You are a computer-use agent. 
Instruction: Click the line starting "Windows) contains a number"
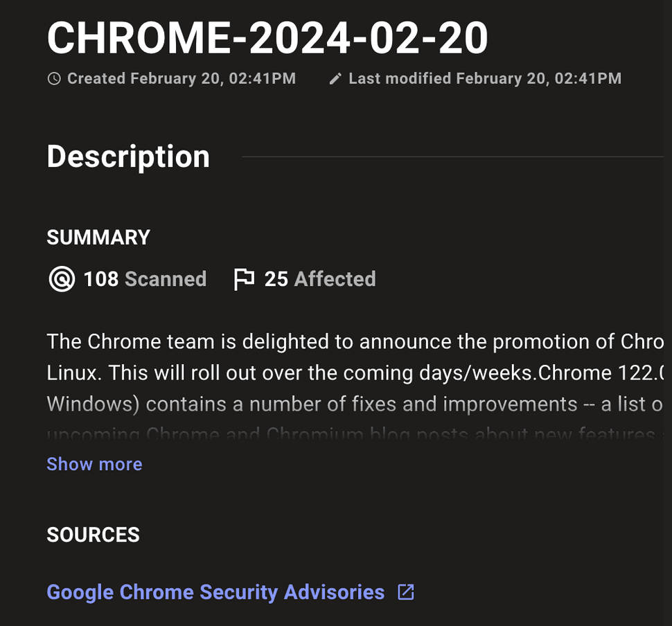tap(355, 404)
